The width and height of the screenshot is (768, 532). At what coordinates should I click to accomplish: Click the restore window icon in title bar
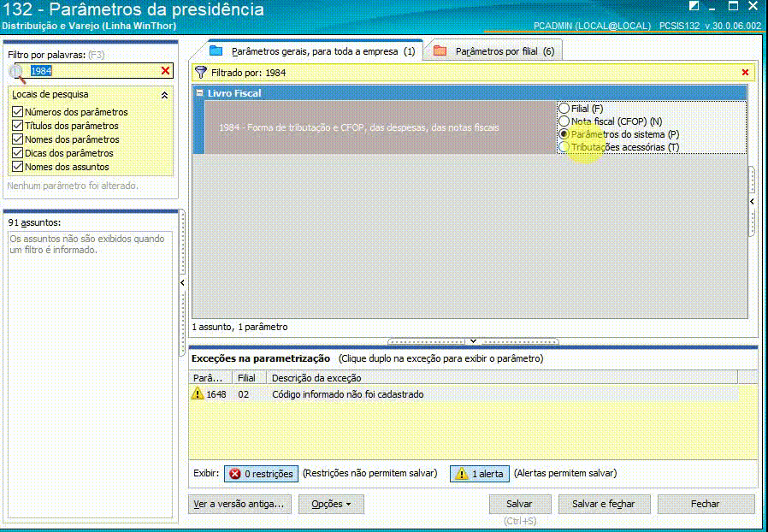pyautogui.click(x=694, y=6)
